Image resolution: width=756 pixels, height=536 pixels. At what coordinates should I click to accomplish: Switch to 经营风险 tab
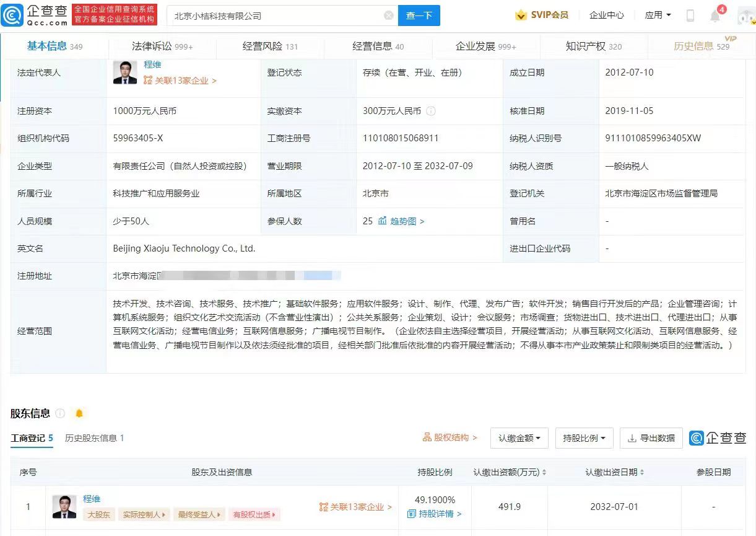(x=270, y=46)
